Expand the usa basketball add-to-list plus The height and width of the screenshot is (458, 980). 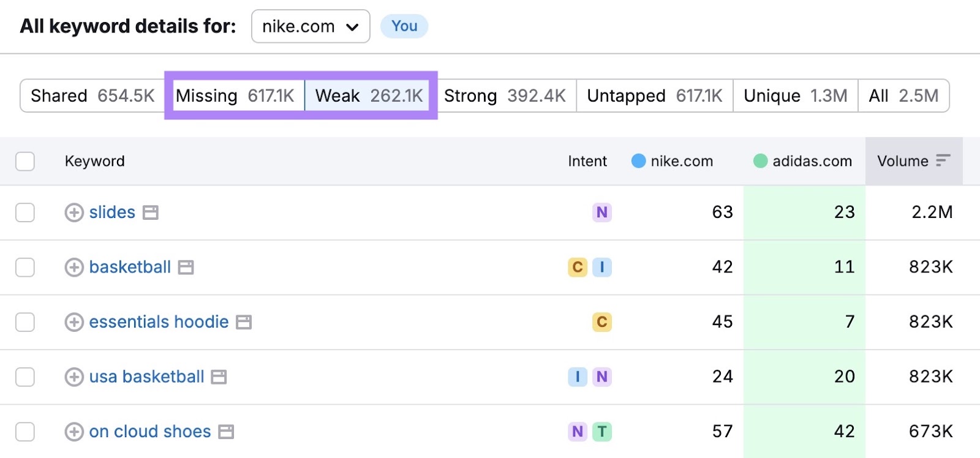tap(74, 377)
